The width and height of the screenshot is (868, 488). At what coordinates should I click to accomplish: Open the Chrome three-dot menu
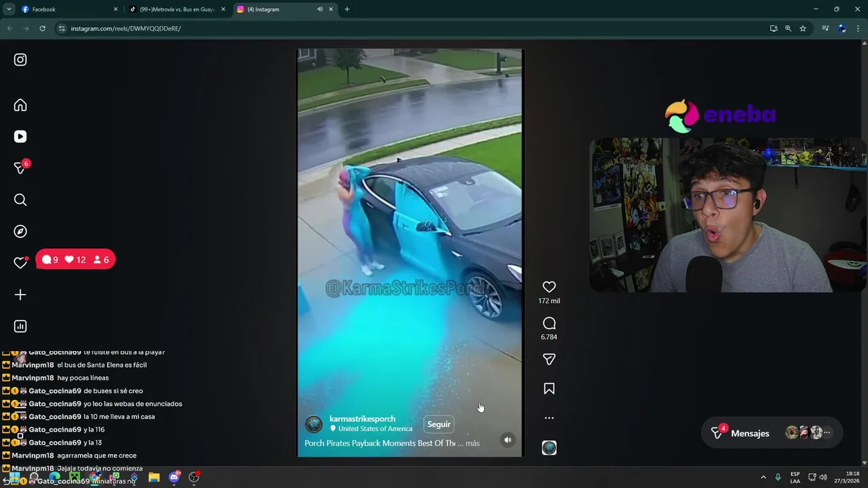(x=858, y=28)
